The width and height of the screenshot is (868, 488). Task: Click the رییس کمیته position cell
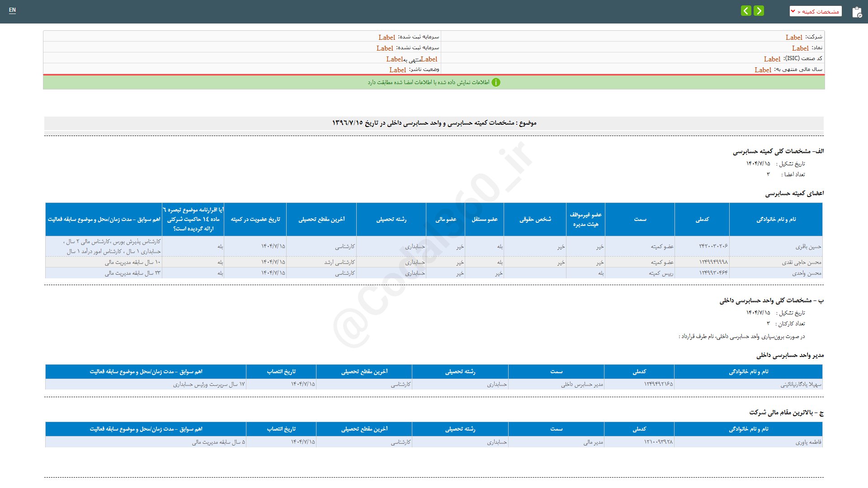tap(661, 273)
